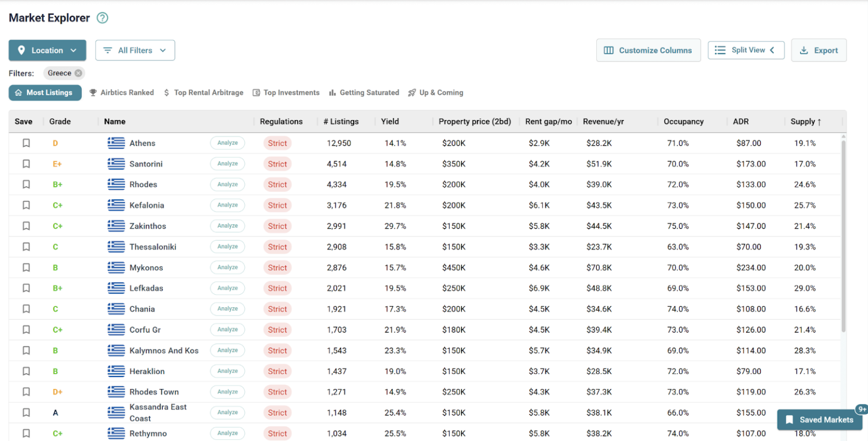The width and height of the screenshot is (868, 441).
Task: Click the Greek flag icon beside Mykonos
Action: click(x=116, y=268)
